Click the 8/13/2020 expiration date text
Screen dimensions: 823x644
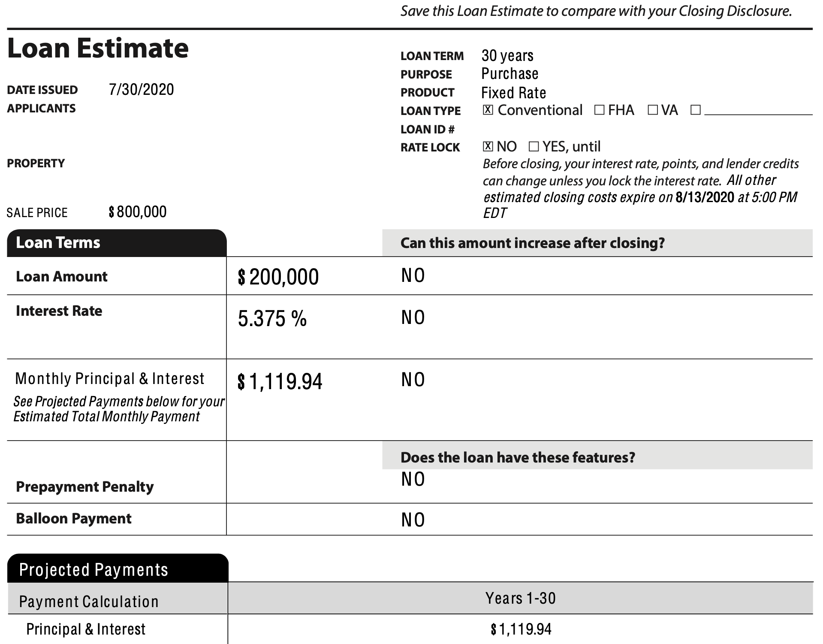click(x=705, y=197)
